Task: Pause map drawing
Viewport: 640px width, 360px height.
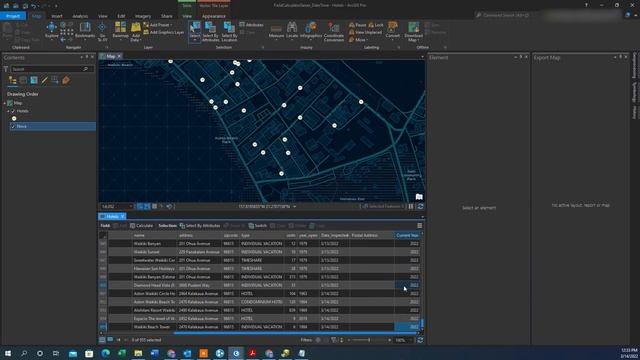Action: [x=411, y=207]
